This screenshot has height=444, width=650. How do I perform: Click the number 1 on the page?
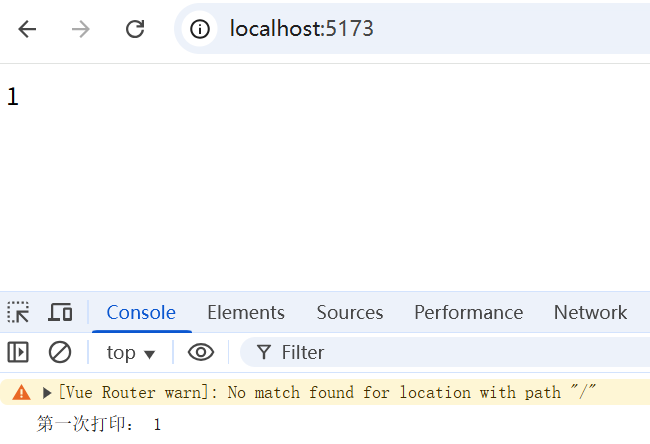pos(13,97)
